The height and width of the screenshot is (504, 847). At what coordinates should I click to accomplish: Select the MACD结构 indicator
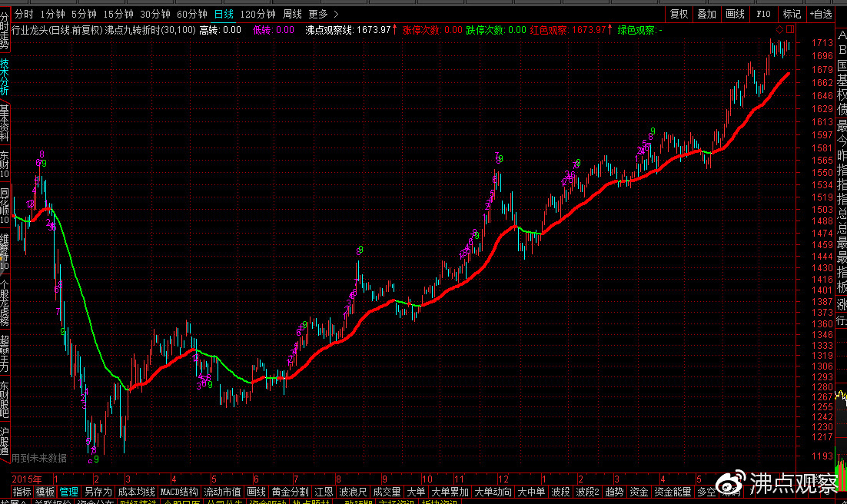tap(179, 492)
